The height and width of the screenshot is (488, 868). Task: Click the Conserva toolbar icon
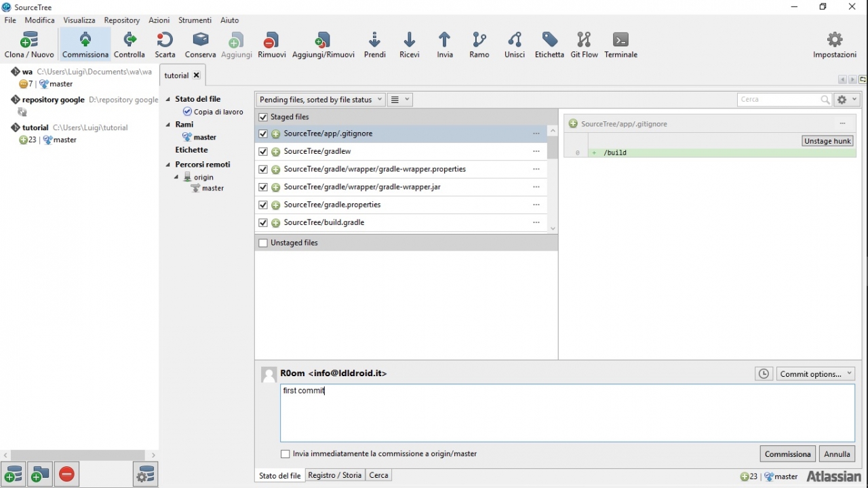click(x=200, y=45)
